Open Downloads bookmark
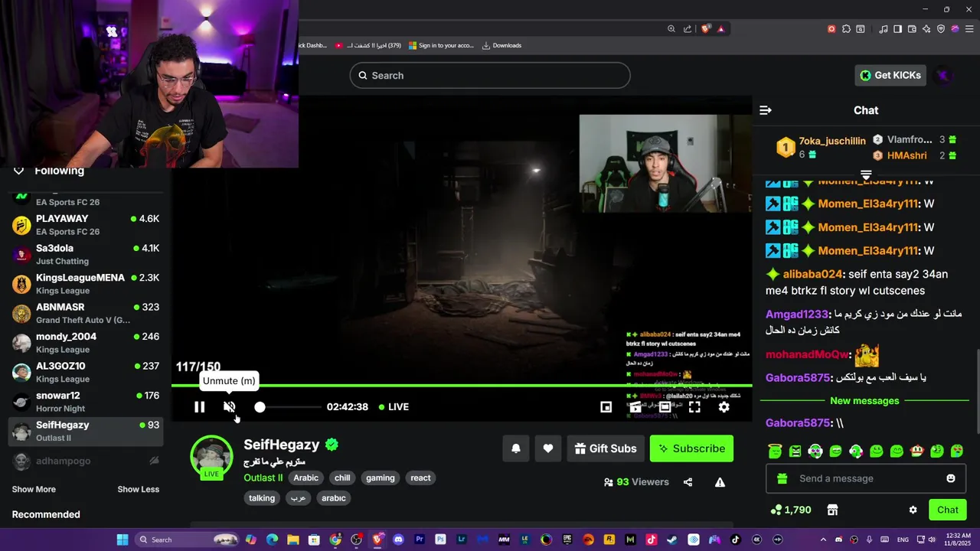The image size is (980, 551). click(x=501, y=45)
